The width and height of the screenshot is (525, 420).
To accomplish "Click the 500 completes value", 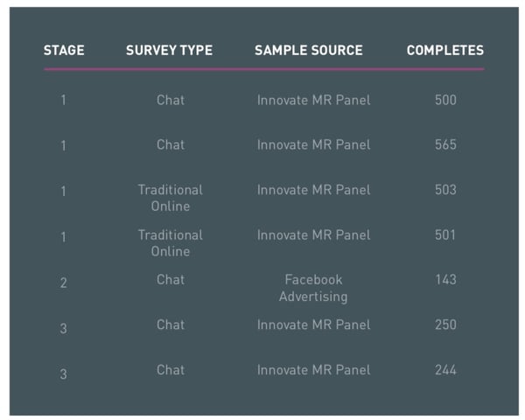I will point(445,100).
